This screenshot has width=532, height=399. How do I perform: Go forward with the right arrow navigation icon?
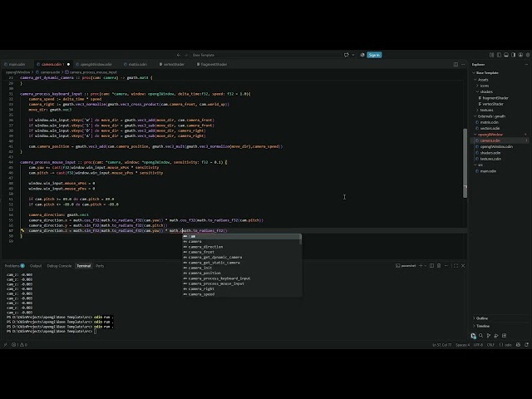[x=186, y=55]
